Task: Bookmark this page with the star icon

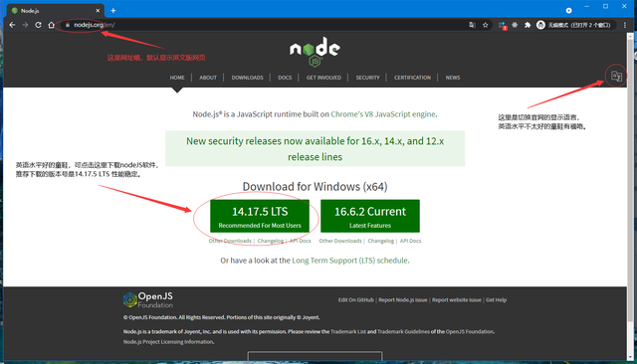Action: pyautogui.click(x=485, y=25)
